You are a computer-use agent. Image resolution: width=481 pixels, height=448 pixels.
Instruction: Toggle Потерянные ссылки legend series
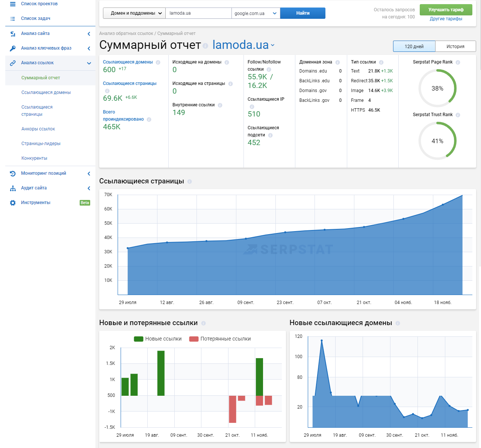click(x=220, y=339)
